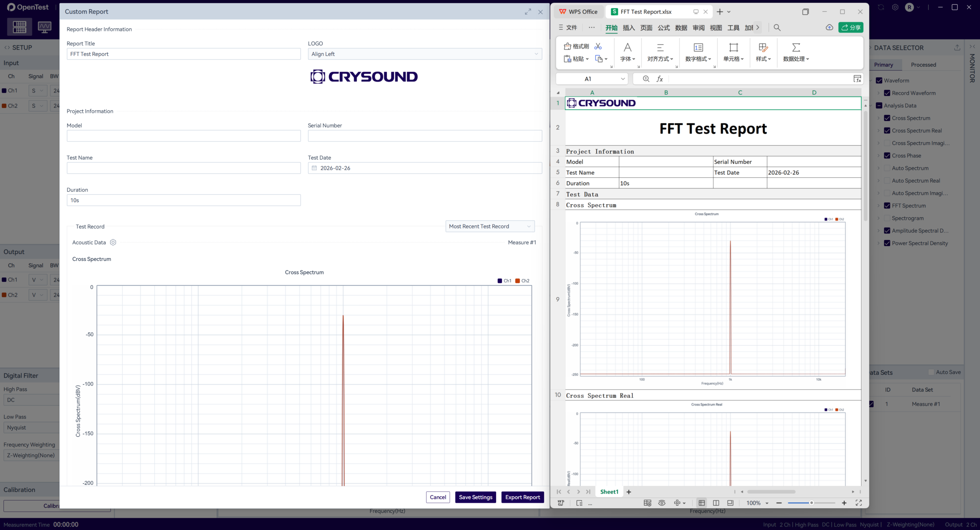980x530 pixels.
Task: Expand the Custom Report dialog to fullscreen
Action: click(x=528, y=12)
